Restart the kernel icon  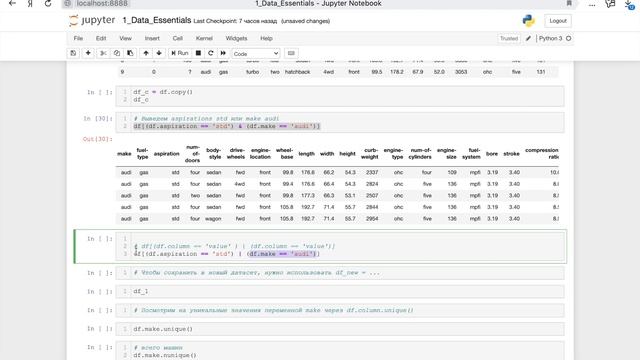click(211, 53)
